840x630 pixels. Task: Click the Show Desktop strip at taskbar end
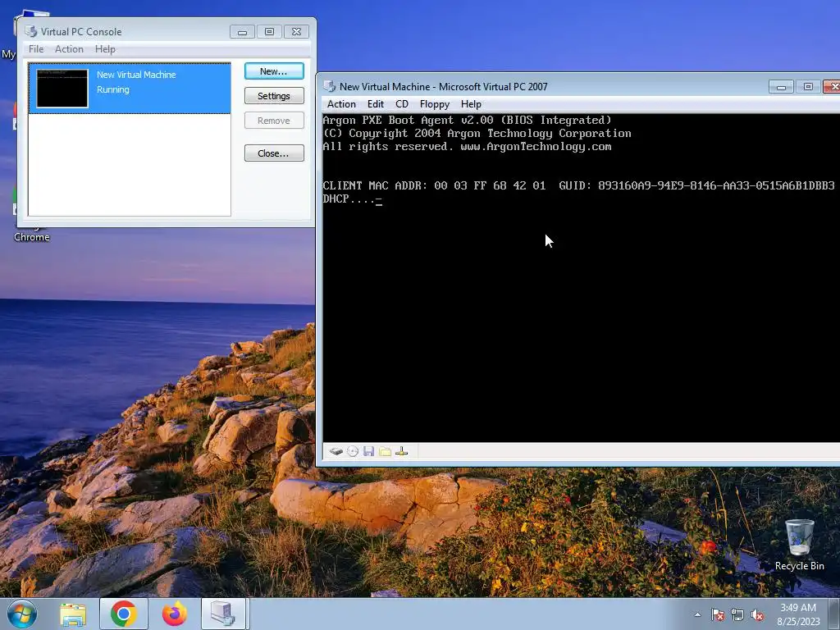tap(836, 614)
